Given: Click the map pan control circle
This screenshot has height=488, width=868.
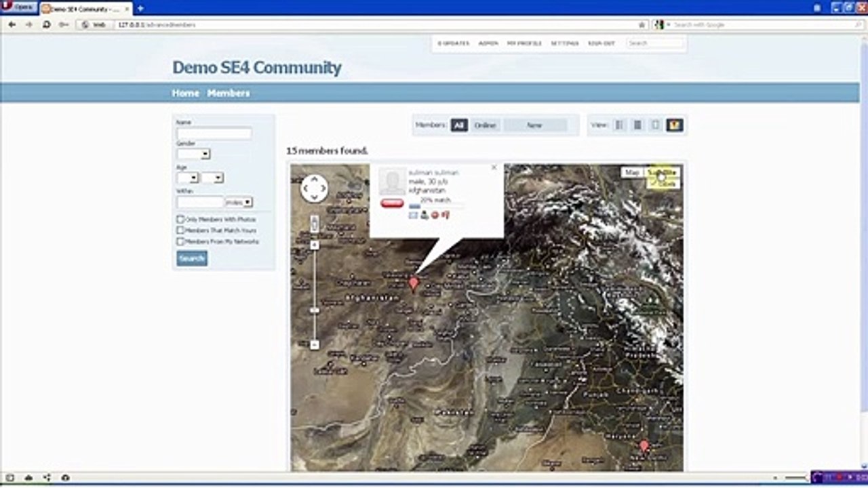Looking at the screenshot, I should 314,188.
